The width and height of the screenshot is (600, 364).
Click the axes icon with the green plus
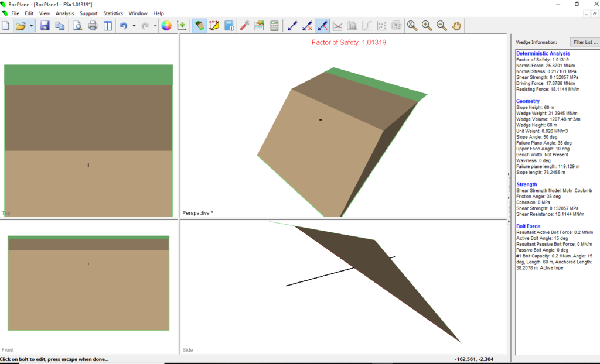[182, 26]
